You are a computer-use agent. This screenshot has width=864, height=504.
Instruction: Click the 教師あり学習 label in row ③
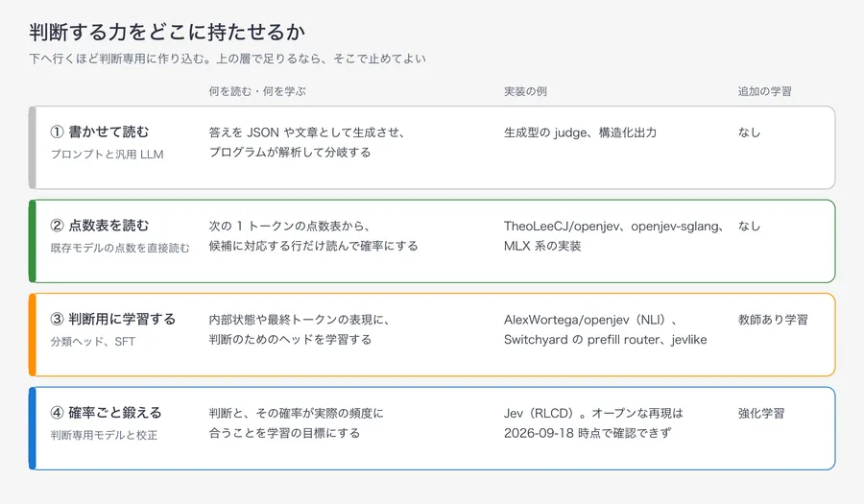pos(773,320)
